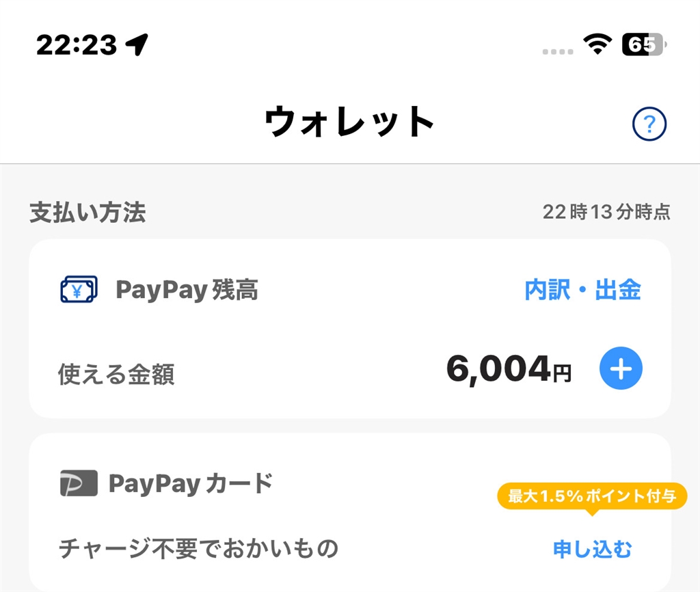This screenshot has height=592, width=700.
Task: Tap the 22:23 clock in status bar
Action: [x=77, y=45]
